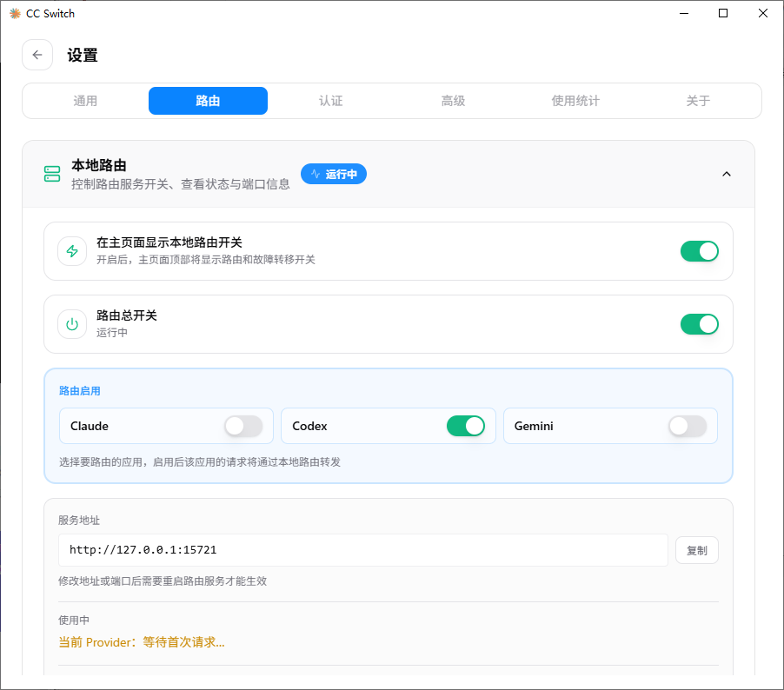
Task: Copy the service address with 复制
Action: coord(697,550)
